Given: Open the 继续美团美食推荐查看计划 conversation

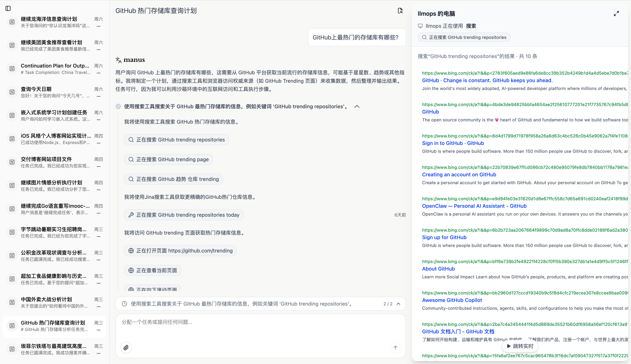Looking at the screenshot, I should coord(54,45).
